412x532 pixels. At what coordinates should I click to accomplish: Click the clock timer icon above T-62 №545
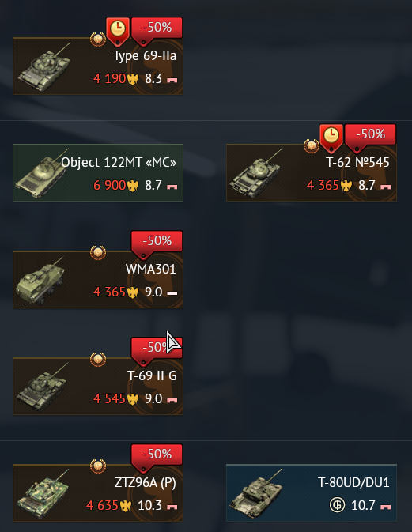(x=331, y=138)
